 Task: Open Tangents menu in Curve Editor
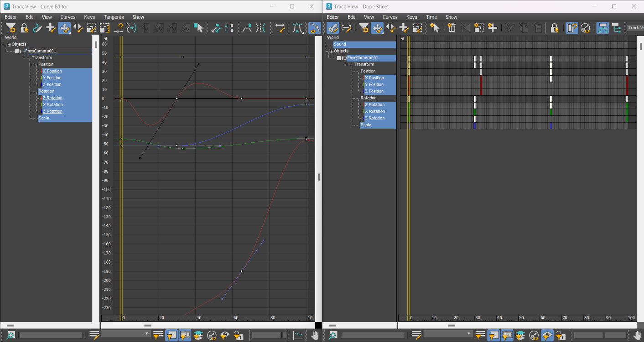tap(114, 17)
